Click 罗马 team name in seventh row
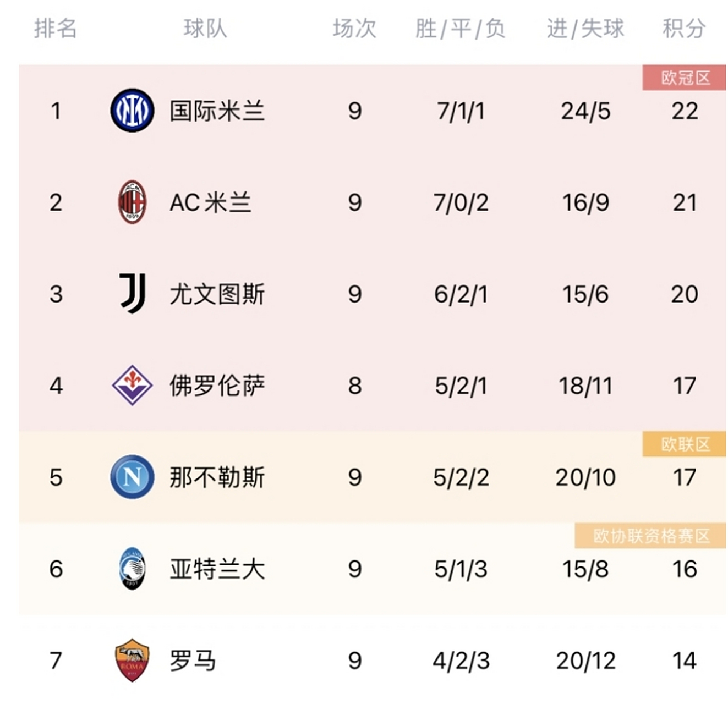The height and width of the screenshot is (704, 728). pos(193,661)
